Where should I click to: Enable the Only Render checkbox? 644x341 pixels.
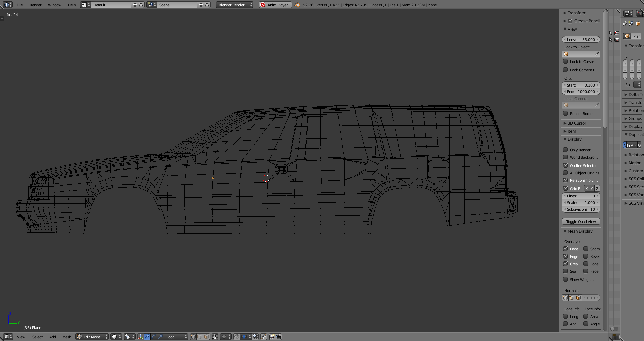click(566, 150)
